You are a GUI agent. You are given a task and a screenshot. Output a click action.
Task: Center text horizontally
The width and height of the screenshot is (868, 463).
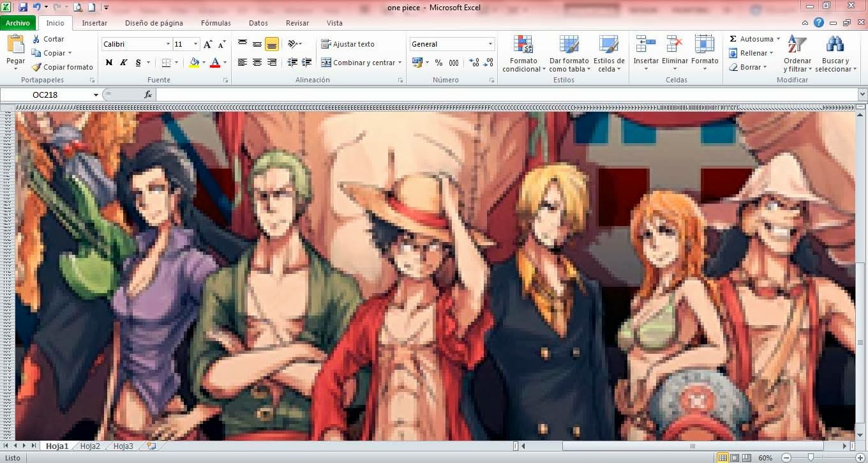pos(257,63)
